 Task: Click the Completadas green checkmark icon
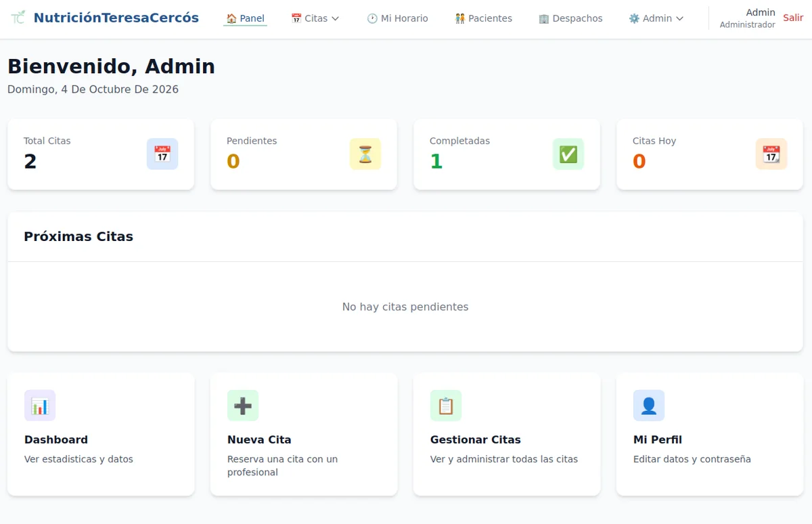568,154
